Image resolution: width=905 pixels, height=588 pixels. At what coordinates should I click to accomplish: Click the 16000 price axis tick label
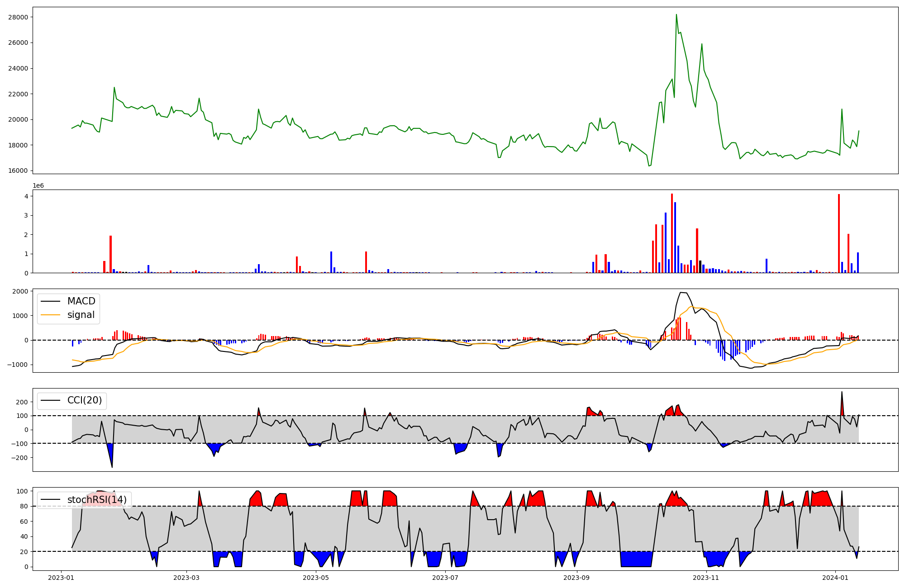click(18, 171)
